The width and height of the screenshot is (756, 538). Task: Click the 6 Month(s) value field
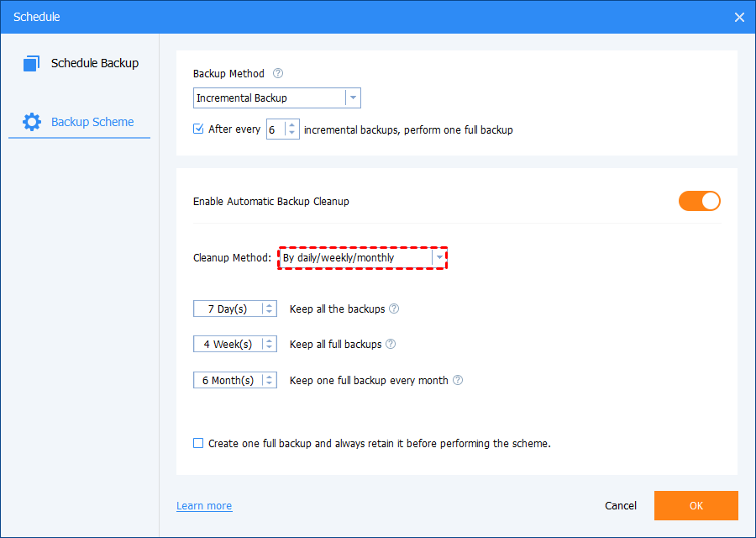(x=228, y=380)
